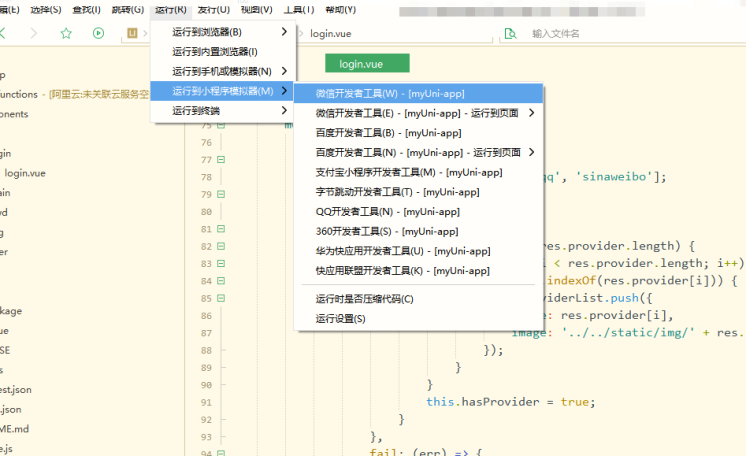
Task: Switch to the green login.vue tab
Action: (360, 64)
